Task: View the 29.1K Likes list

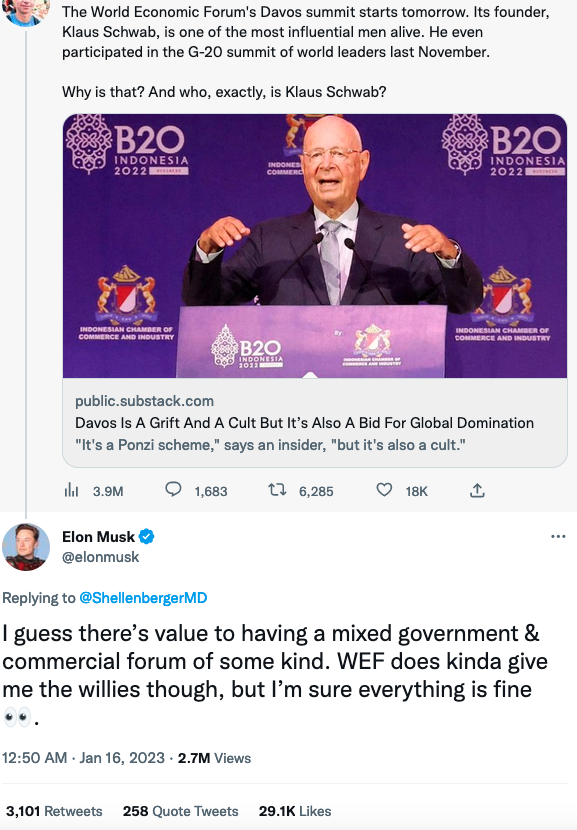Action: pos(295,811)
